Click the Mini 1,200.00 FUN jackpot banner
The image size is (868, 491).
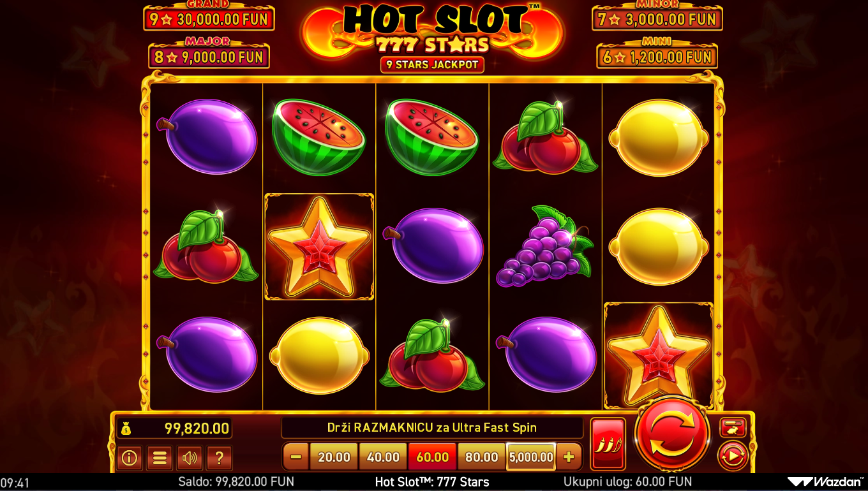pos(657,55)
